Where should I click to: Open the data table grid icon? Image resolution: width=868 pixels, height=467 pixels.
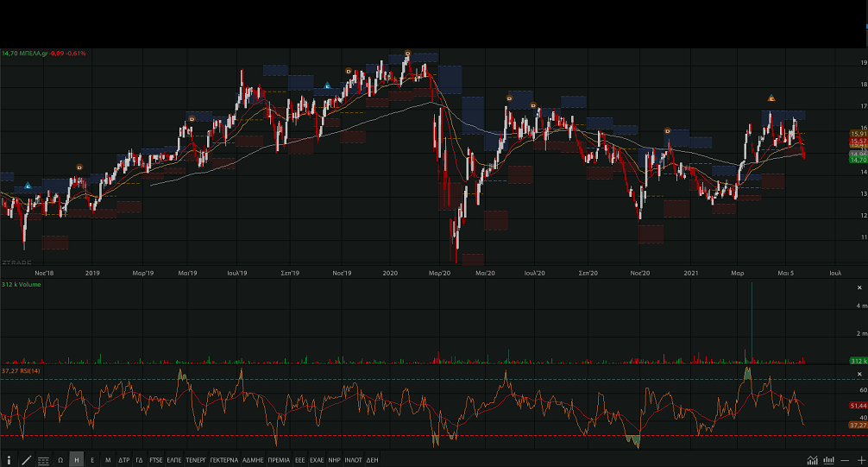[43, 460]
